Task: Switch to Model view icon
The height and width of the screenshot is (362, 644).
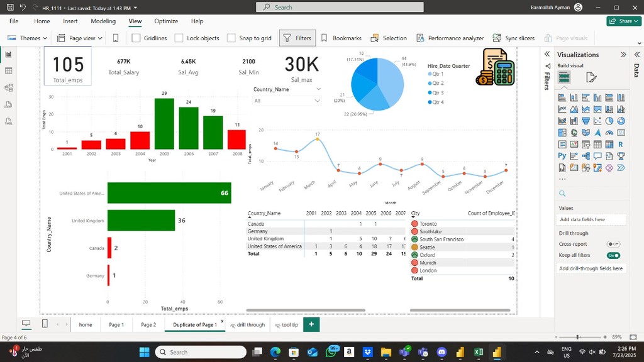Action: coord(9,88)
